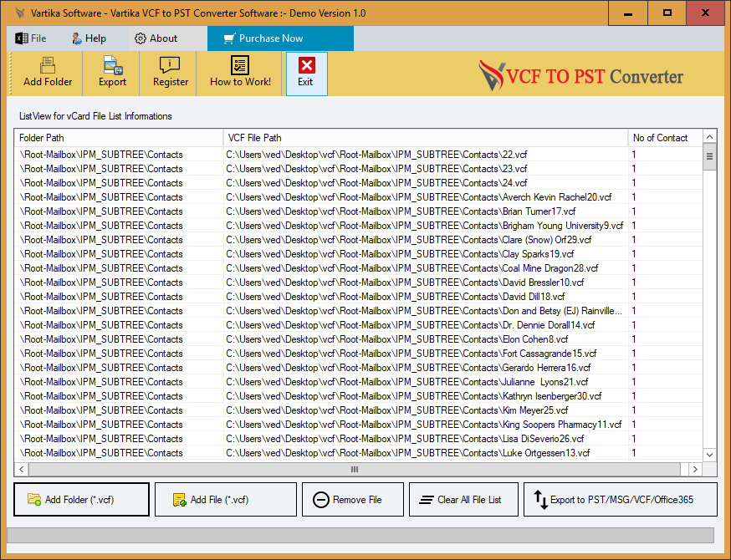Select the row for Contacts\24.vcf

tap(358, 183)
